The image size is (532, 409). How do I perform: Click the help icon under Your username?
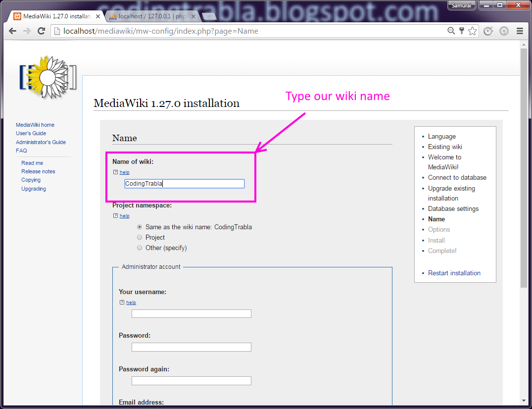[x=122, y=302]
